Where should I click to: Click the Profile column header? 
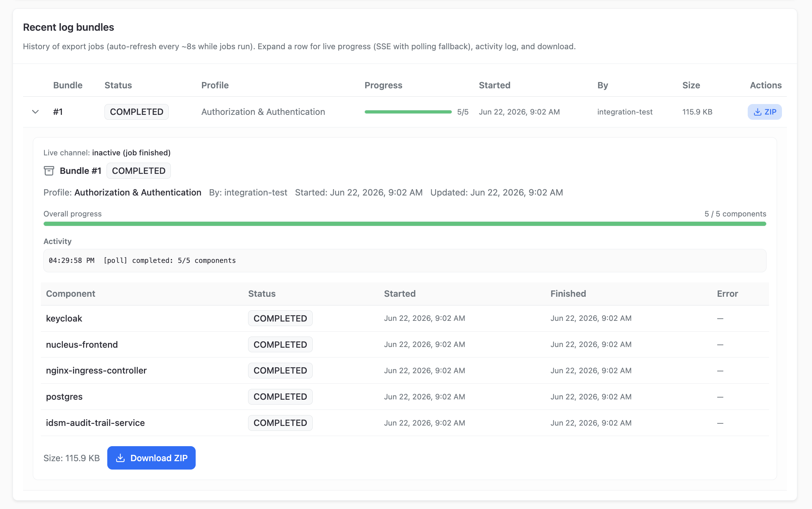point(215,85)
